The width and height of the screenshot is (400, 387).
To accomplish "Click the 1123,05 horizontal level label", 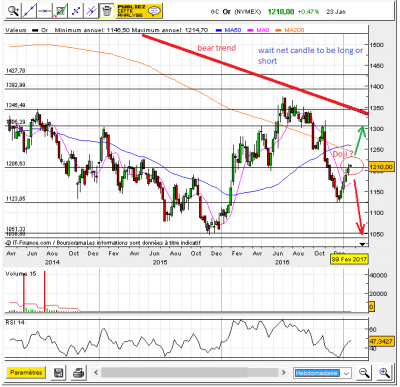I will [x=15, y=199].
